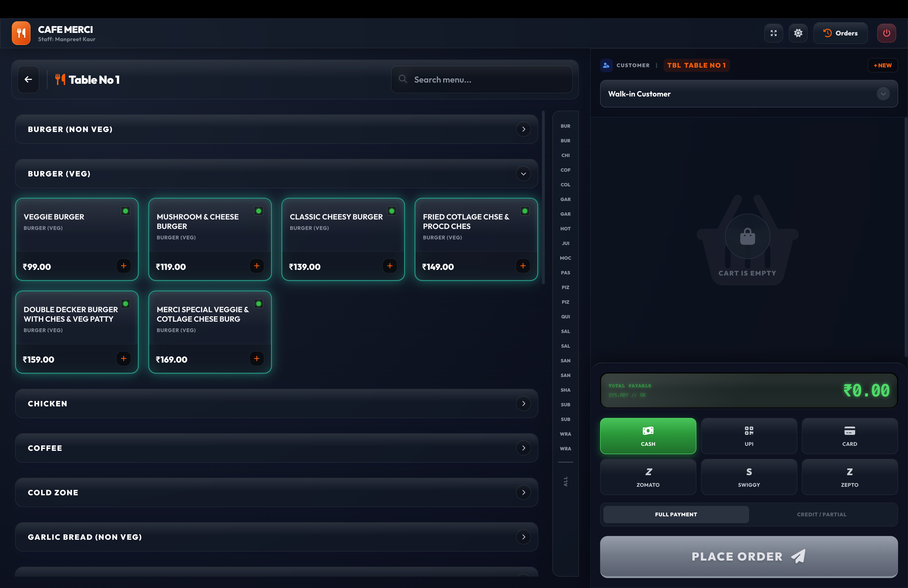Click the fullscreen expand icon
Image resolution: width=908 pixels, height=588 pixels.
coord(774,33)
